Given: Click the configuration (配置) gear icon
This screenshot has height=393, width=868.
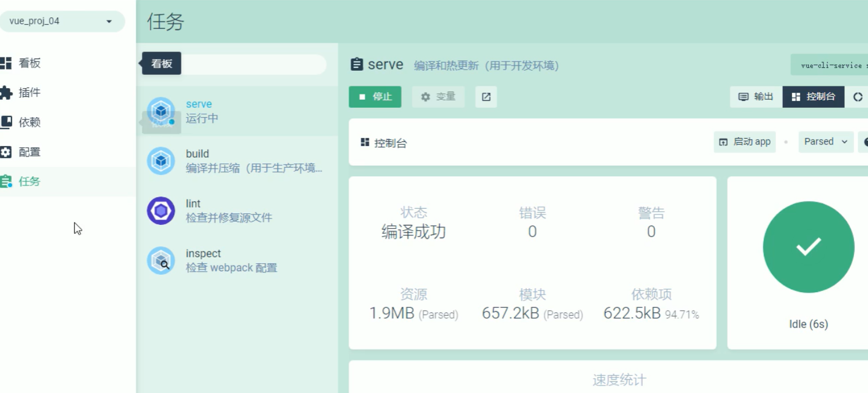Looking at the screenshot, I should 6,152.
